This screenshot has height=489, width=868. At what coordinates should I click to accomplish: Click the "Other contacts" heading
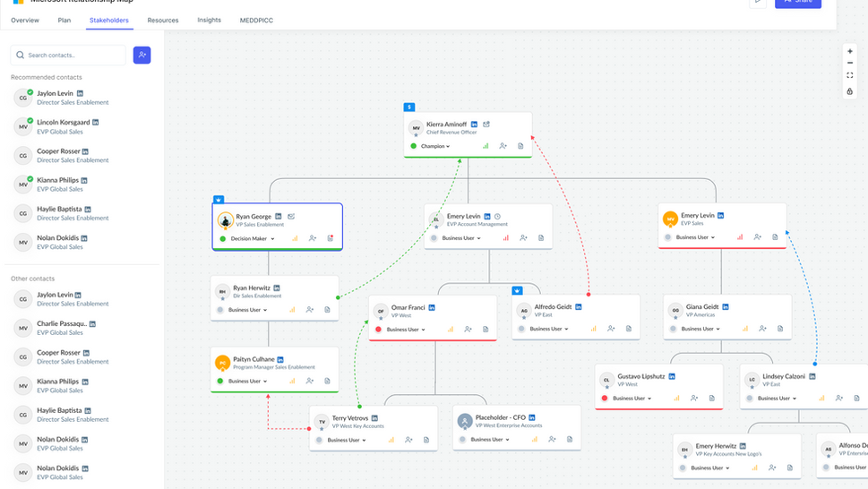(x=32, y=279)
